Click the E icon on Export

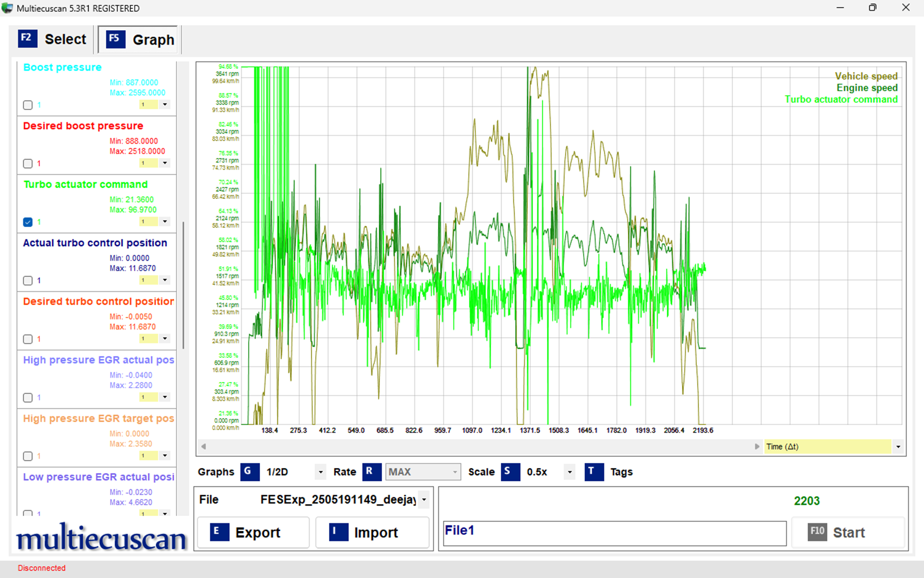coord(219,532)
